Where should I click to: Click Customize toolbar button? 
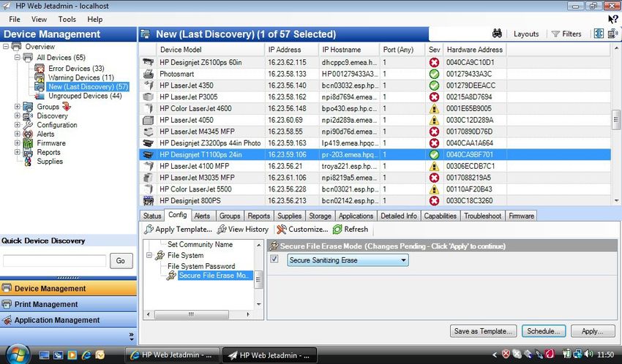[302, 229]
